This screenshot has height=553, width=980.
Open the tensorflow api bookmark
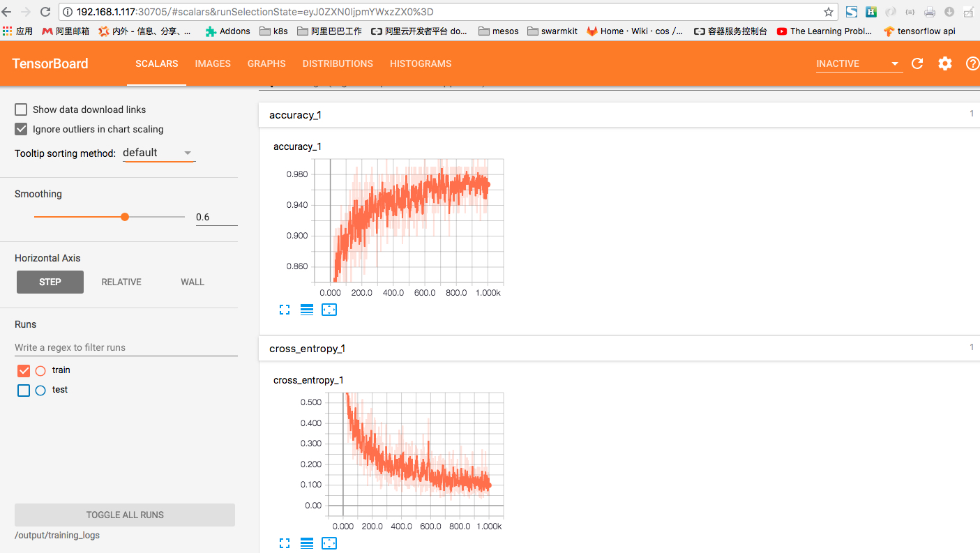[x=919, y=31]
